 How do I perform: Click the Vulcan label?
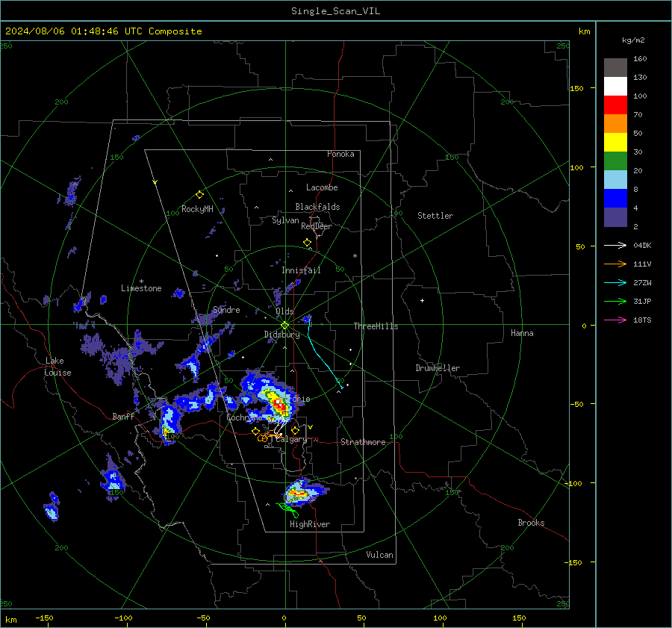[x=379, y=555]
